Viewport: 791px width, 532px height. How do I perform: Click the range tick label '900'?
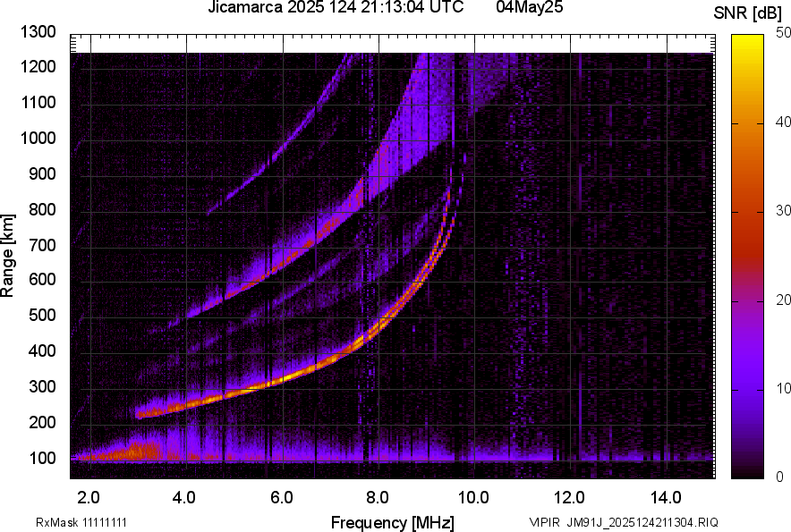tap(42, 173)
